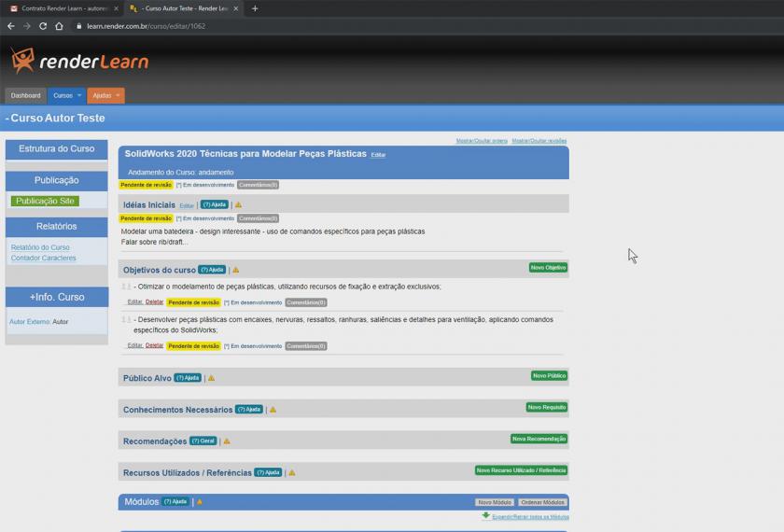Reload the page with browser refresh icon
This screenshot has width=784, height=532.
tap(43, 26)
